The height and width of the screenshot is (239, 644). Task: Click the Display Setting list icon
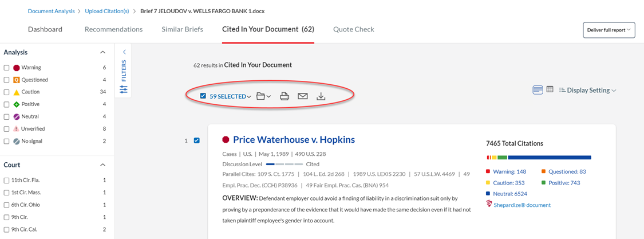pos(563,90)
